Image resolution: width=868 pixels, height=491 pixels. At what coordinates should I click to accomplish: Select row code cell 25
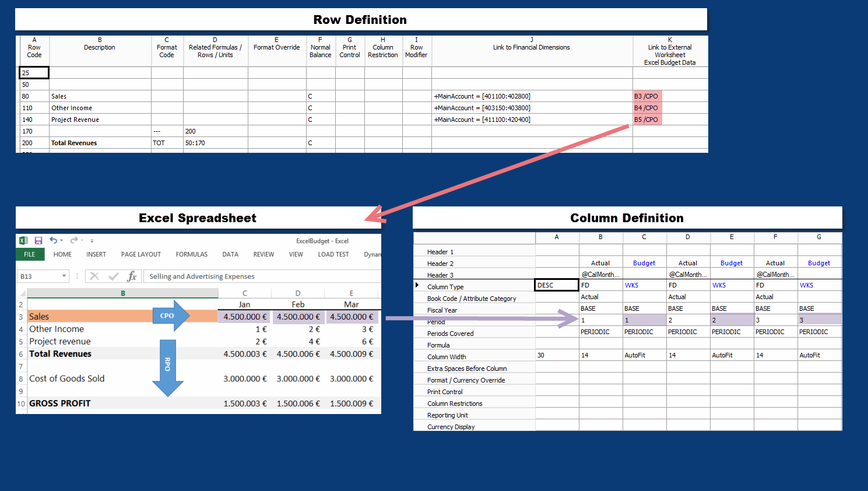(x=34, y=73)
